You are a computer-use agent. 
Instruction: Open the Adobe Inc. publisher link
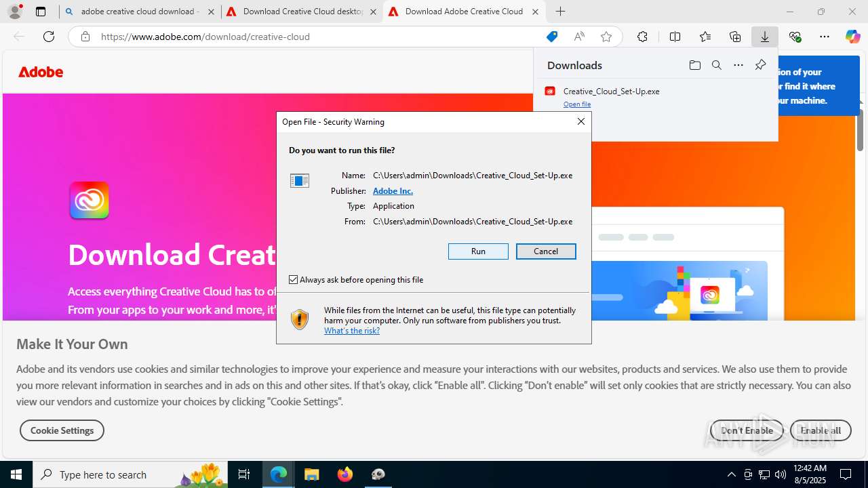(393, 191)
